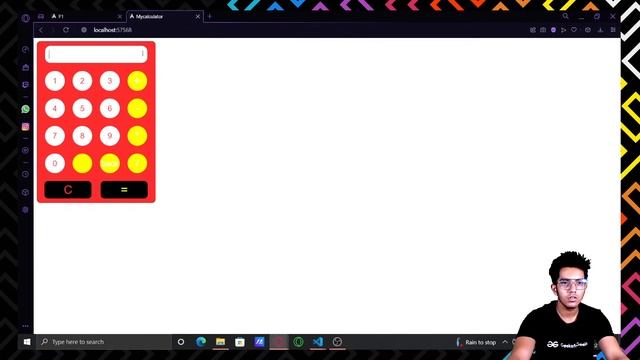Open the downloads icon in toolbar

click(600, 30)
